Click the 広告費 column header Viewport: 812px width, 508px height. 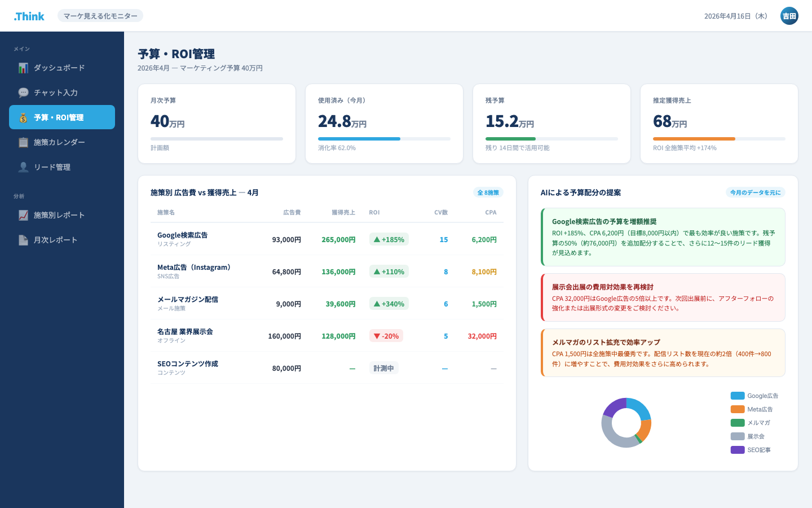[292, 212]
